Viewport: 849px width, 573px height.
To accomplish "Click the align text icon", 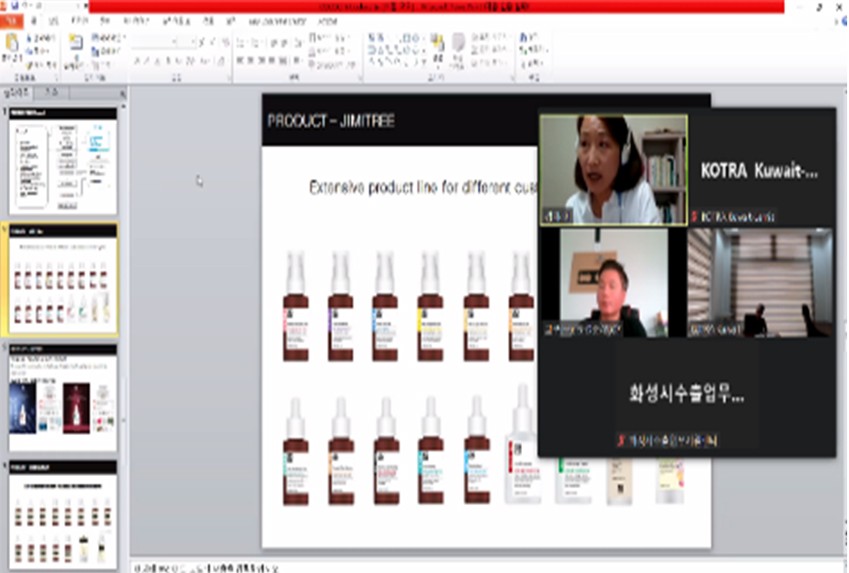I will [313, 51].
